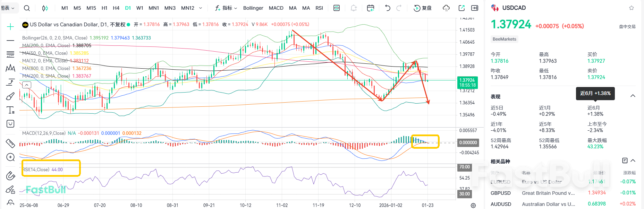This screenshot has width=644, height=209.
Task: Expand more timeframes dropdown after MN12
Action: (201, 8)
